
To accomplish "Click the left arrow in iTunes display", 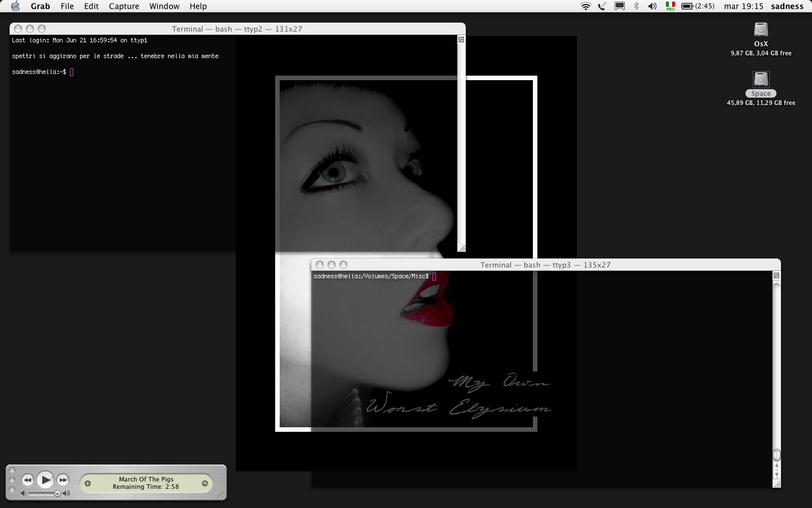I will [87, 483].
